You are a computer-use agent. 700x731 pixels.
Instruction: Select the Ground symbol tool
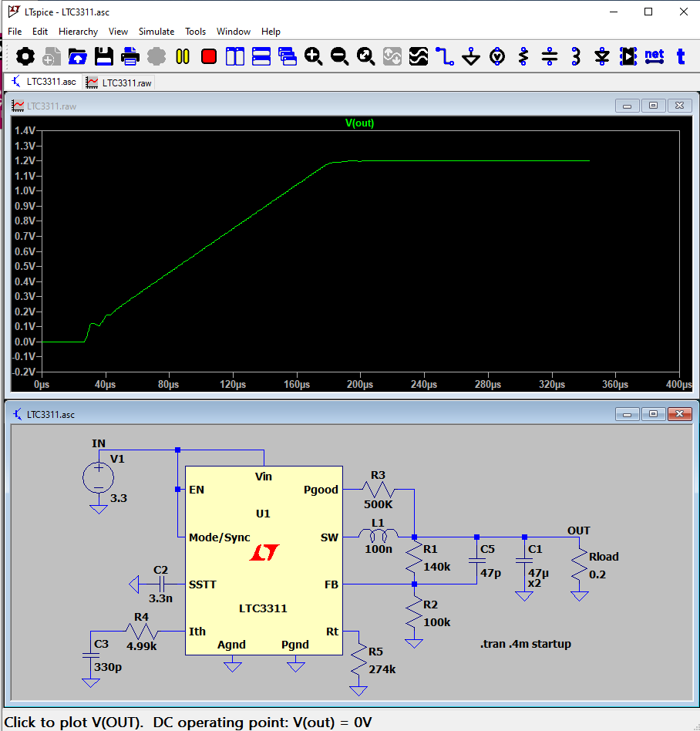[471, 56]
